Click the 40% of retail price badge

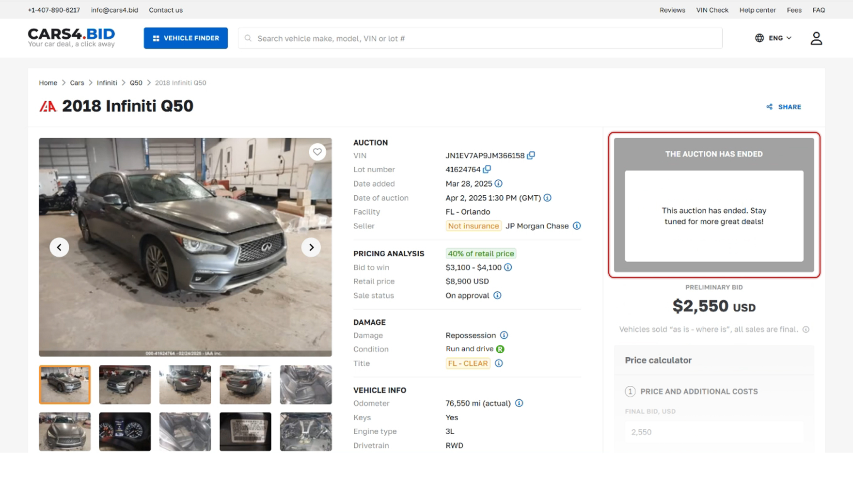pyautogui.click(x=481, y=253)
